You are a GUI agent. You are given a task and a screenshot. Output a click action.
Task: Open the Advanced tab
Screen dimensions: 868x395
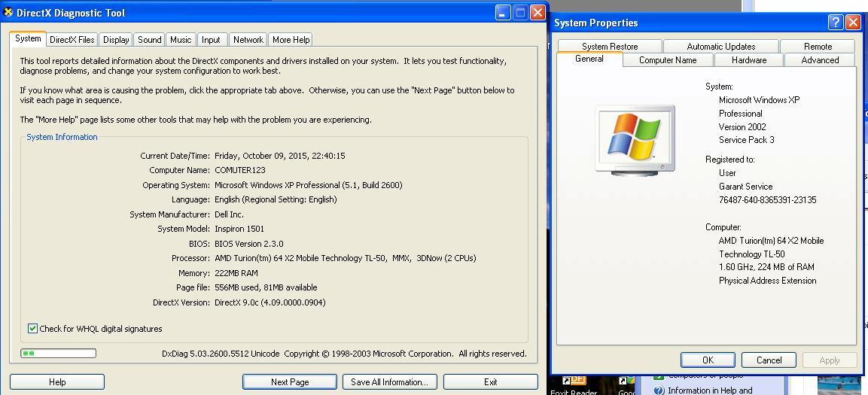(820, 60)
